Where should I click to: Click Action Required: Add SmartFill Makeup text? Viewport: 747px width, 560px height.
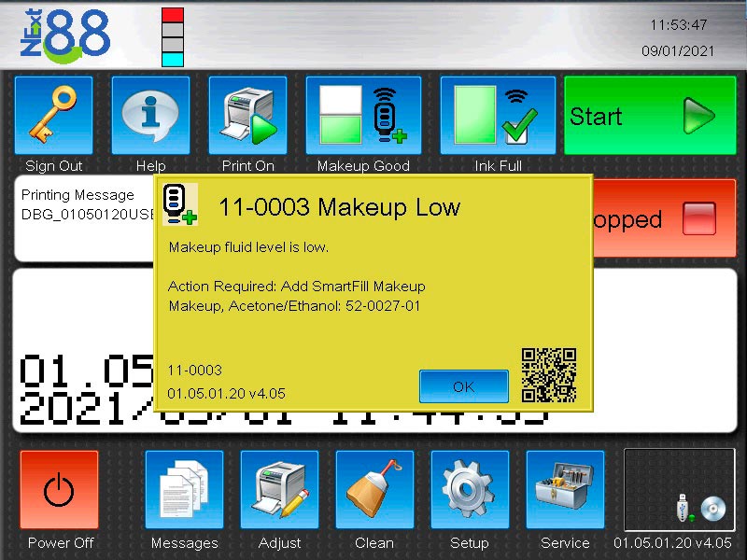point(296,287)
